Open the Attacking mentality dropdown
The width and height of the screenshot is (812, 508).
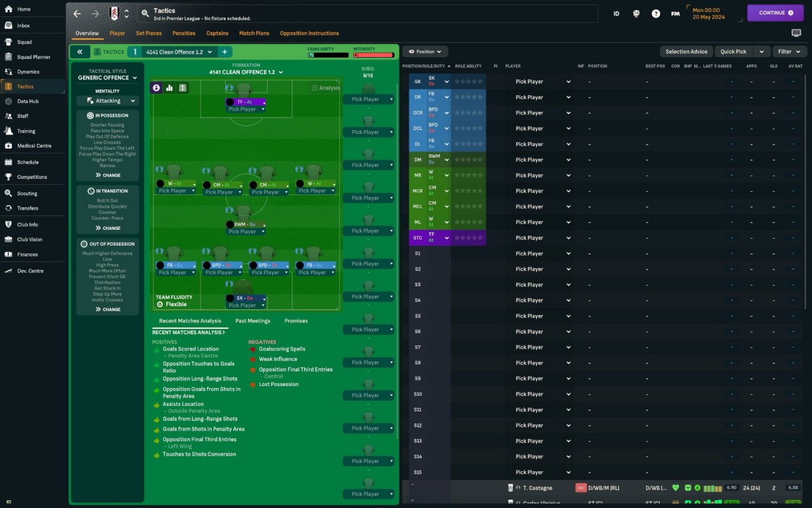107,101
